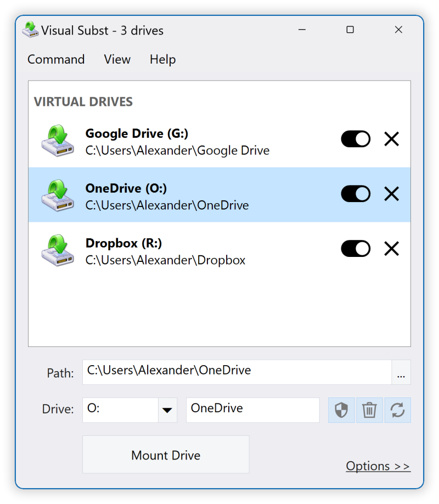Open the View menu
The height and width of the screenshot is (504, 439).
coord(117,59)
